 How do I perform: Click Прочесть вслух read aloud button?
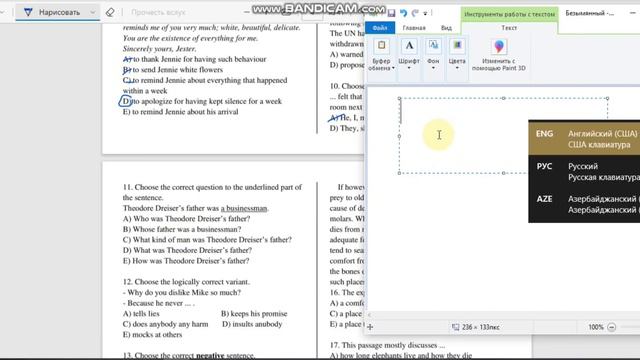coord(158,12)
